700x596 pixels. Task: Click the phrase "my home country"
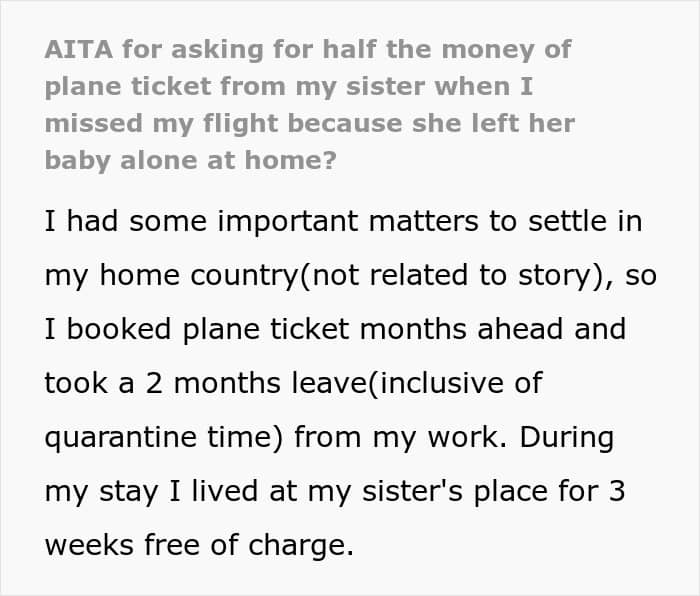pyautogui.click(x=171, y=276)
